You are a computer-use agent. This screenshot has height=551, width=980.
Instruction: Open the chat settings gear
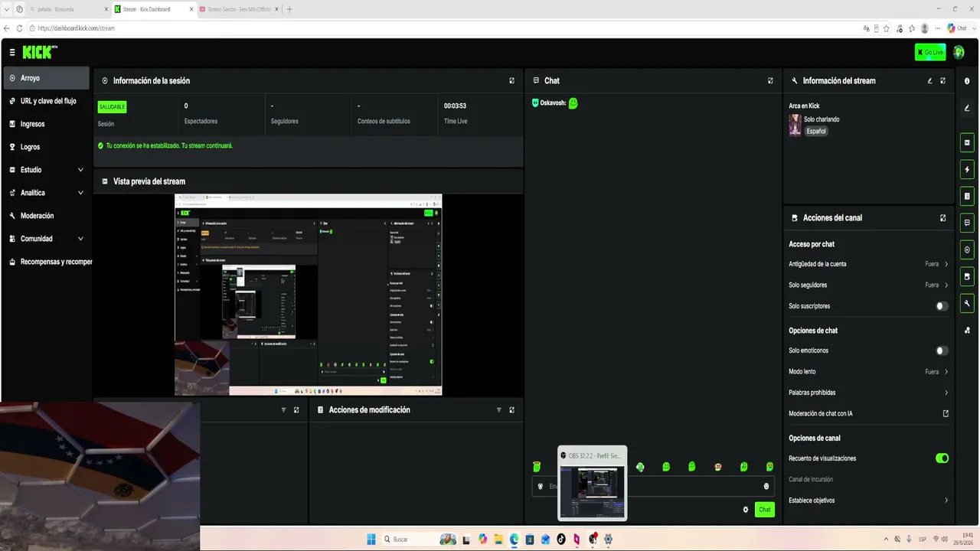[x=746, y=510]
